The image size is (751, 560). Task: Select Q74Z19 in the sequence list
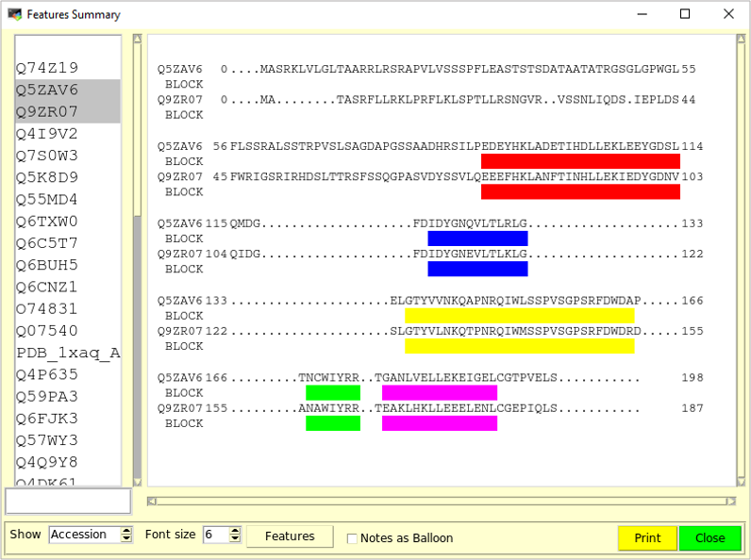click(x=47, y=68)
